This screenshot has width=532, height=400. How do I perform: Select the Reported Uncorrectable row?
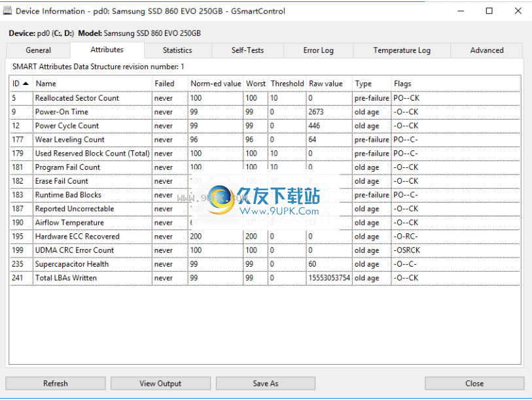click(264, 208)
